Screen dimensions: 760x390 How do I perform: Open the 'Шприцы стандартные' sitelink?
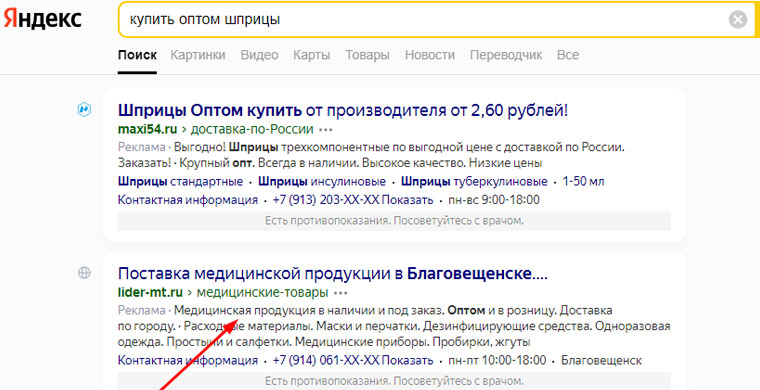point(180,182)
